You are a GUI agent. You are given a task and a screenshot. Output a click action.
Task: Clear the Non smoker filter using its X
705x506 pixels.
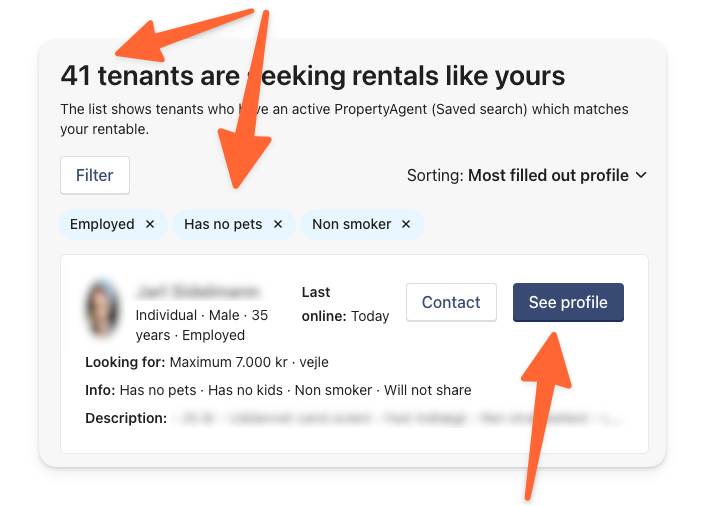coord(406,224)
